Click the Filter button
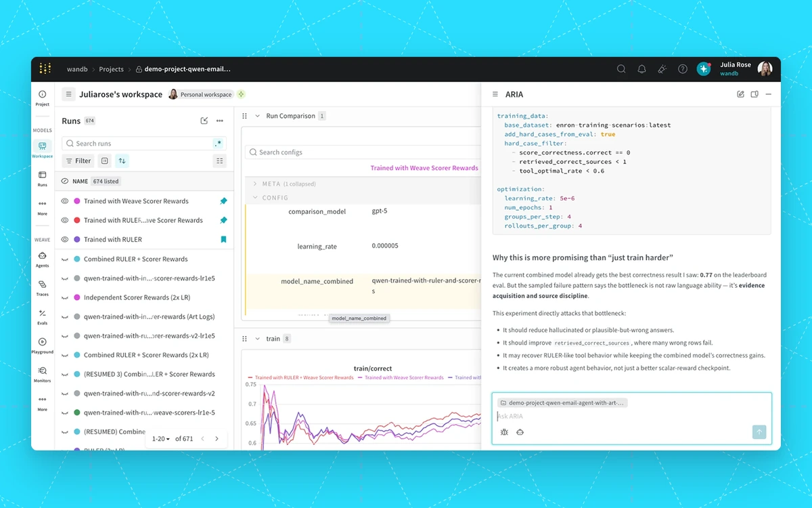Screen dimensions: 812x508 click(x=78, y=161)
